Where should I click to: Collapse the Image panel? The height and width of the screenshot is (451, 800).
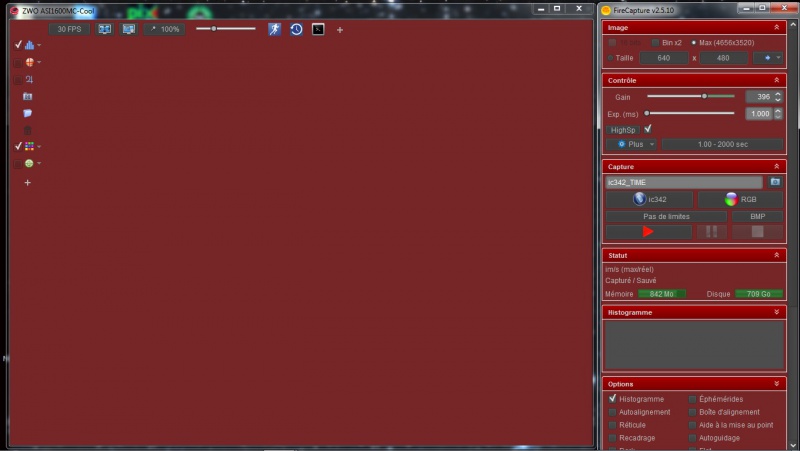point(777,27)
